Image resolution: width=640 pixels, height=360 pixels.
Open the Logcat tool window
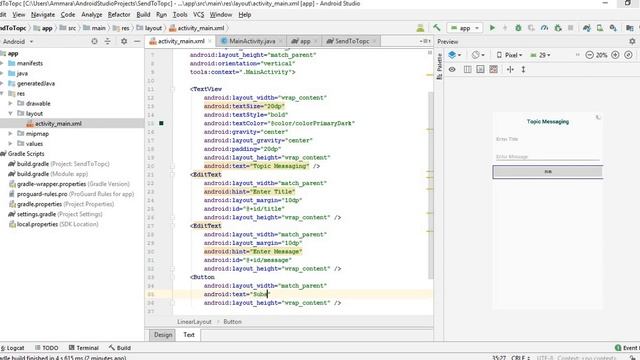pos(13,348)
